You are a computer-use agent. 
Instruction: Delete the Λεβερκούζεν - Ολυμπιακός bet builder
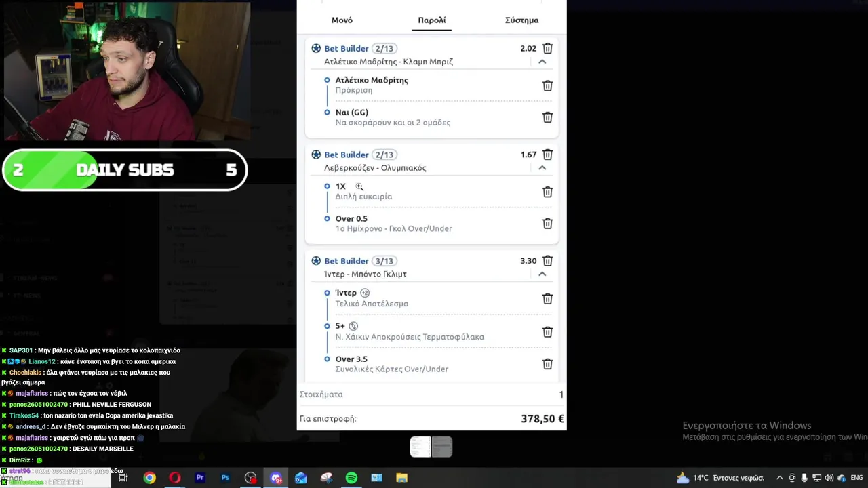click(547, 155)
